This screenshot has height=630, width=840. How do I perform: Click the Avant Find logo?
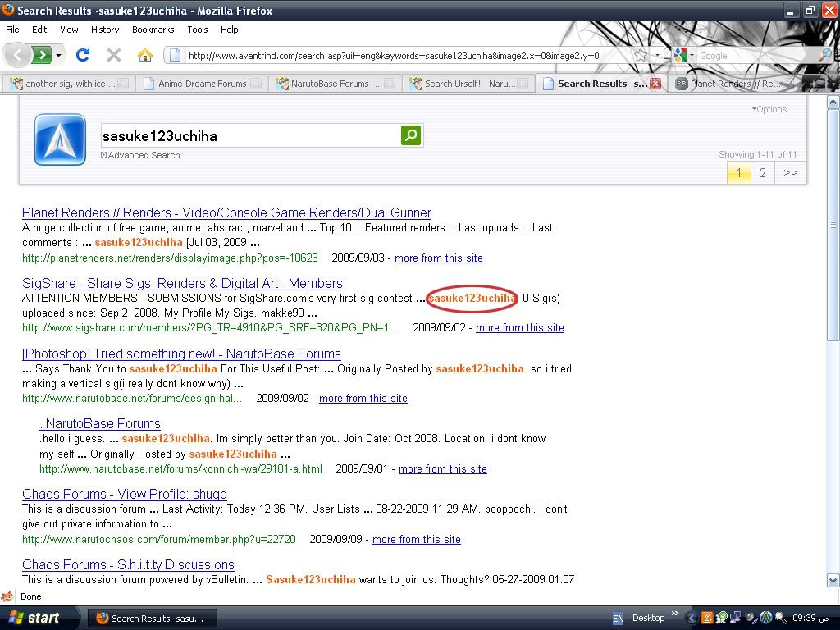[x=60, y=139]
